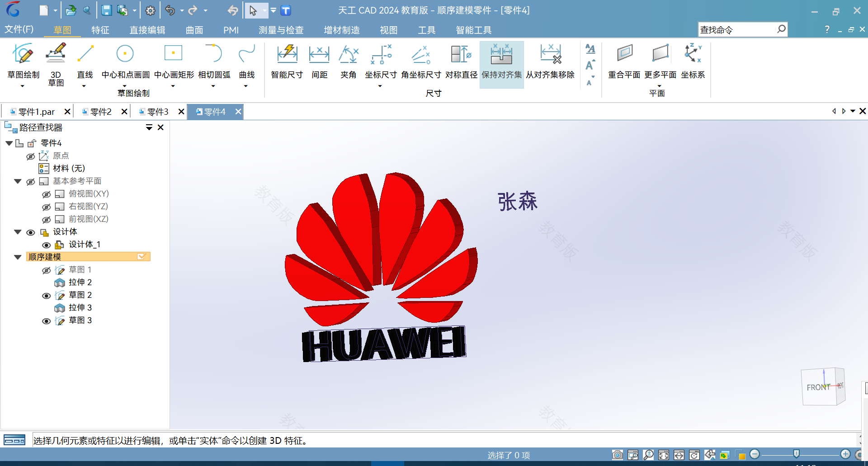Select the 重合平面 coincident plane tool

tap(624, 61)
